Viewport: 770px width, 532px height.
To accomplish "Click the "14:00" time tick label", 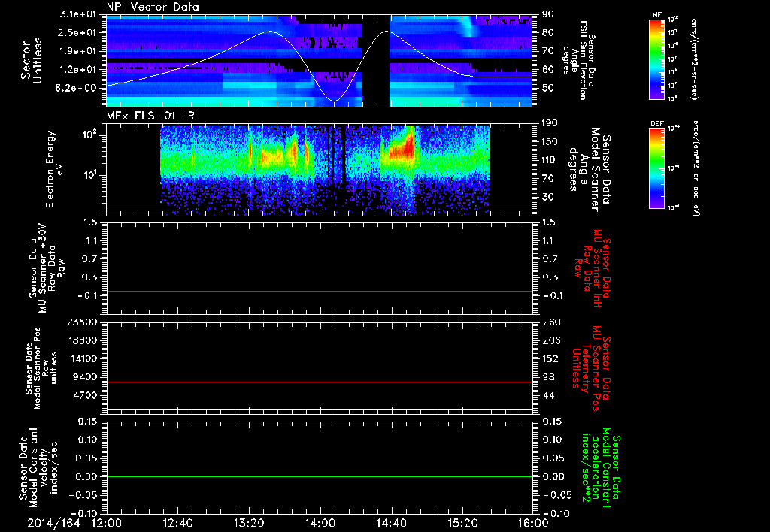I will click(320, 523).
